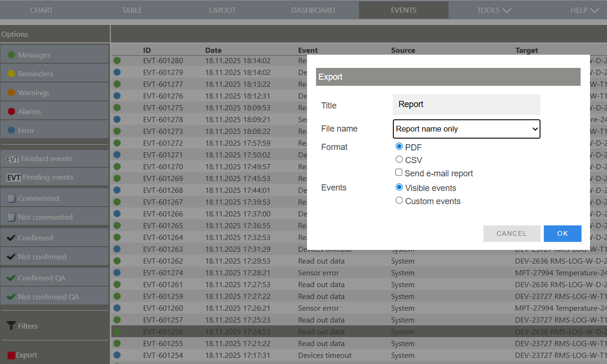The width and height of the screenshot is (607, 364).
Task: Enable the Send e-mail report checkbox
Action: coord(399,172)
